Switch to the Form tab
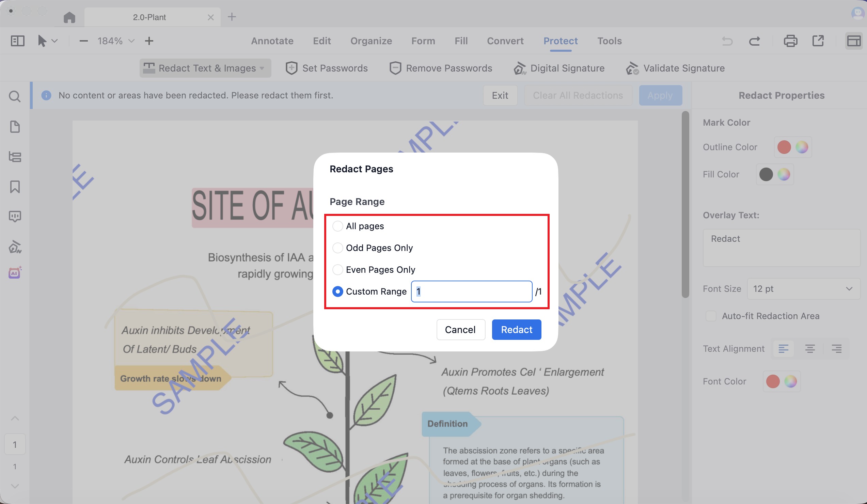This screenshot has height=504, width=867. [423, 41]
